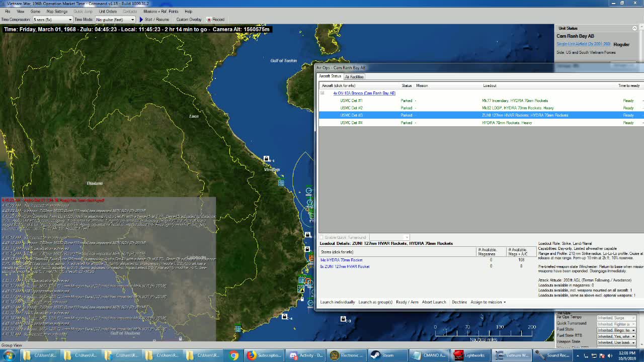Open the Electronic taskbar window
The width and height of the screenshot is (644, 362).
click(x=347, y=355)
